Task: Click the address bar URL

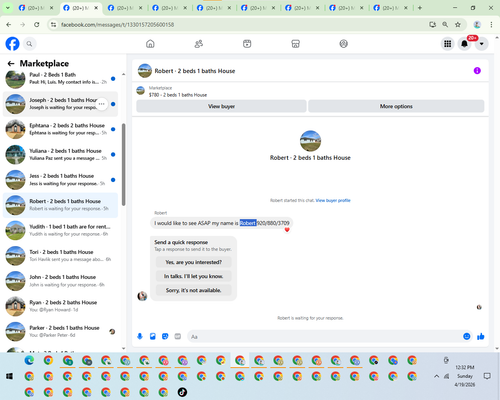Action: pyautogui.click(x=117, y=25)
